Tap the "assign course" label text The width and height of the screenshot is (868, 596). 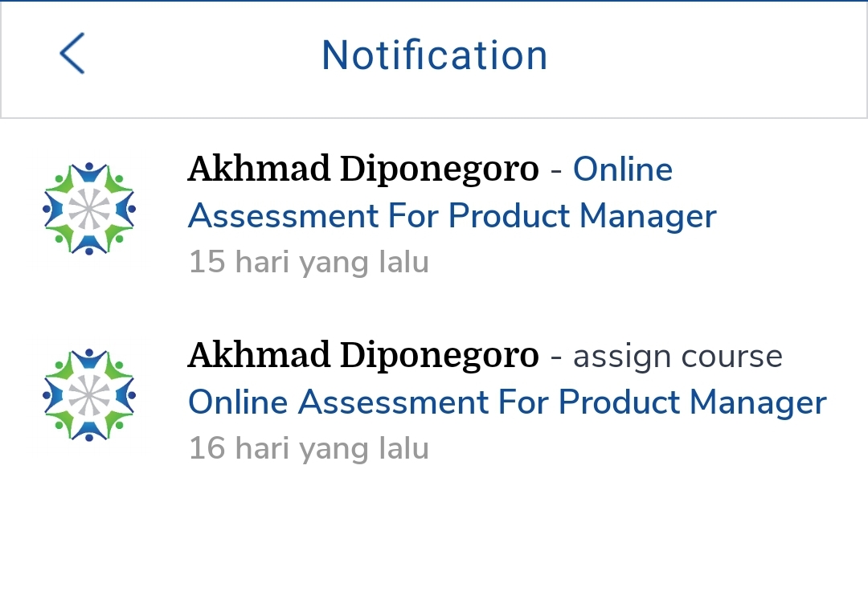(678, 356)
